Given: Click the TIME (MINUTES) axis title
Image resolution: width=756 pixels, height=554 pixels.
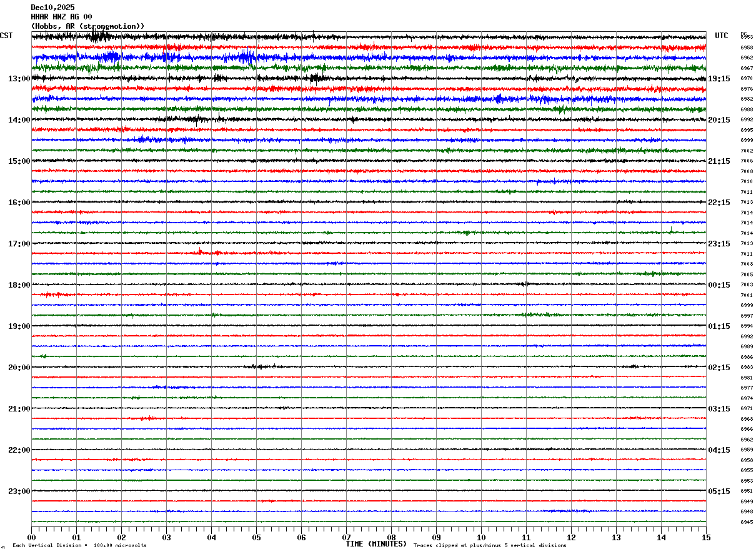Looking at the screenshot, I should pyautogui.click(x=376, y=544).
